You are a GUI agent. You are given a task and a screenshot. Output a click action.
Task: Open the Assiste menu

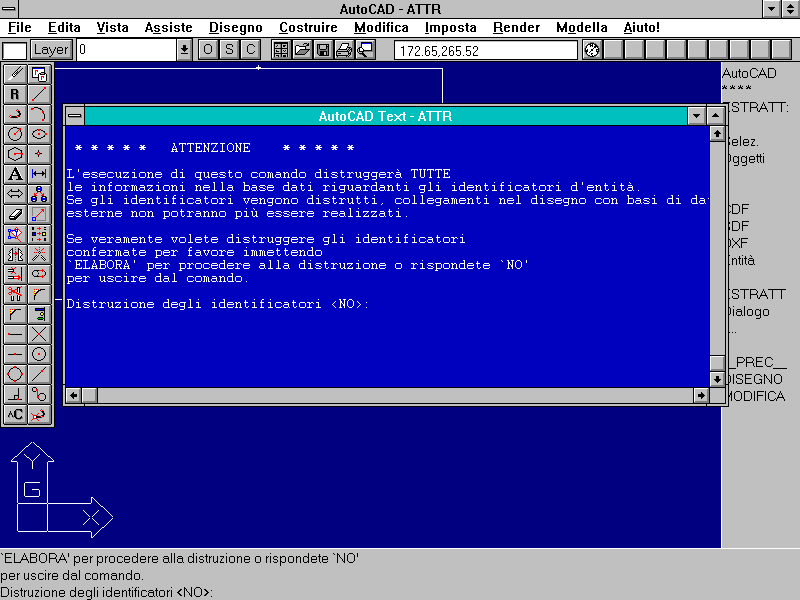click(x=168, y=28)
